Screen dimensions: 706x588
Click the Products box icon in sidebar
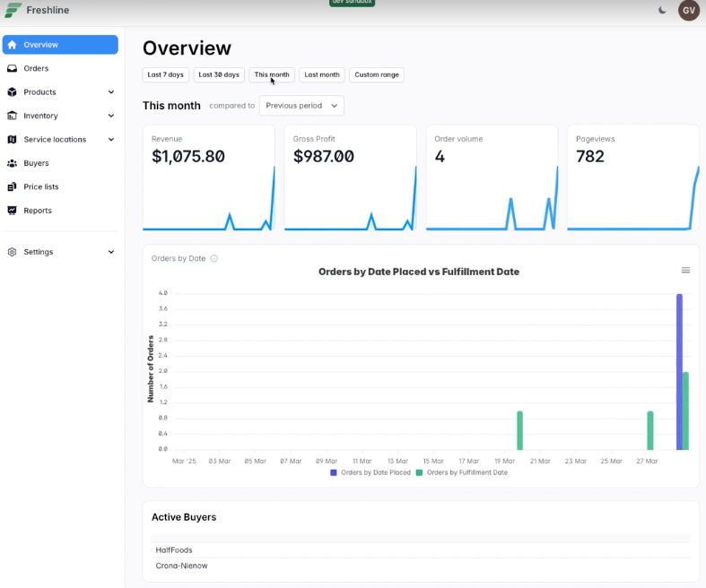(x=12, y=92)
